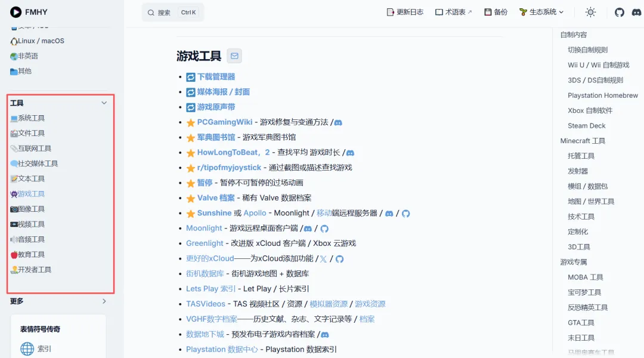Click the GitHub icon in Moonlight row
The height and width of the screenshot is (358, 644).
[324, 229]
